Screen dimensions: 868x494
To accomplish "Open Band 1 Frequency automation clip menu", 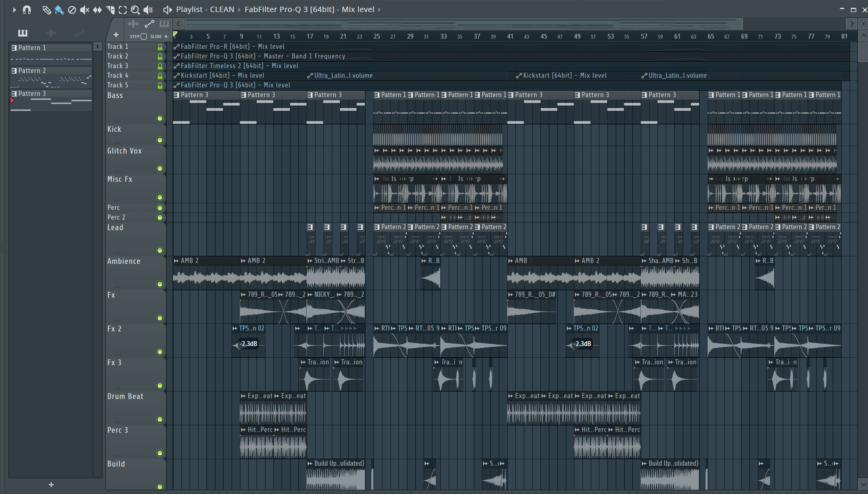I will click(176, 56).
